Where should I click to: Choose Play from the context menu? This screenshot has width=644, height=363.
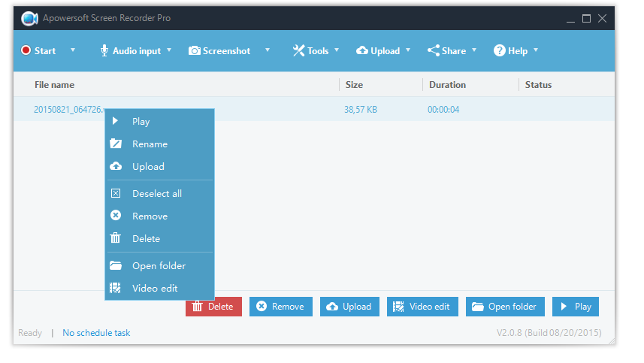(x=160, y=122)
